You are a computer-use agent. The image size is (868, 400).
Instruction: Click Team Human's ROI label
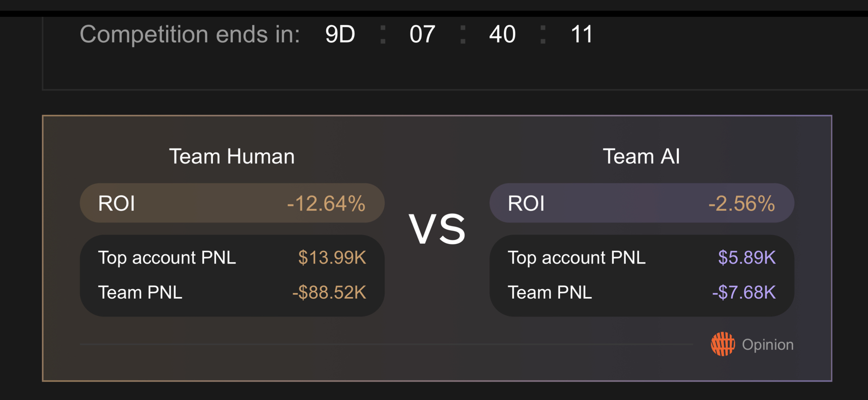click(x=117, y=203)
